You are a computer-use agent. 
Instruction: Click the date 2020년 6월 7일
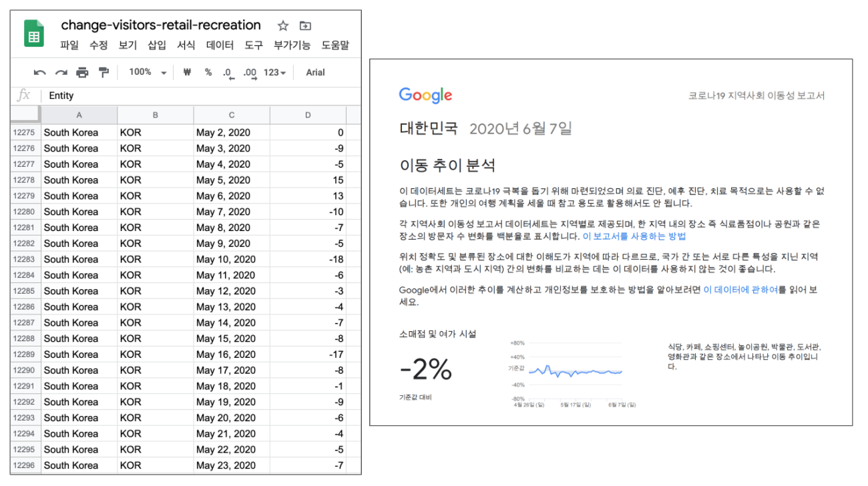[x=521, y=128]
